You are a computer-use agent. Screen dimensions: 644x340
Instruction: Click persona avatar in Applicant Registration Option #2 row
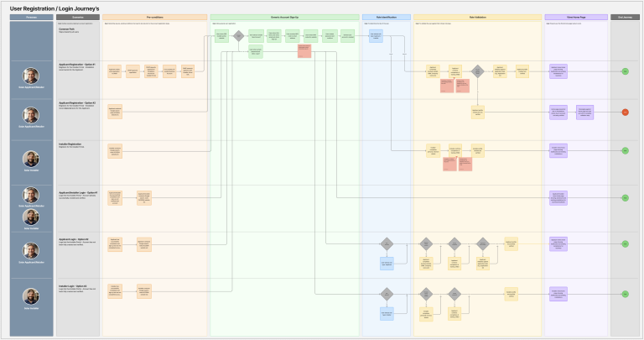[31, 116]
